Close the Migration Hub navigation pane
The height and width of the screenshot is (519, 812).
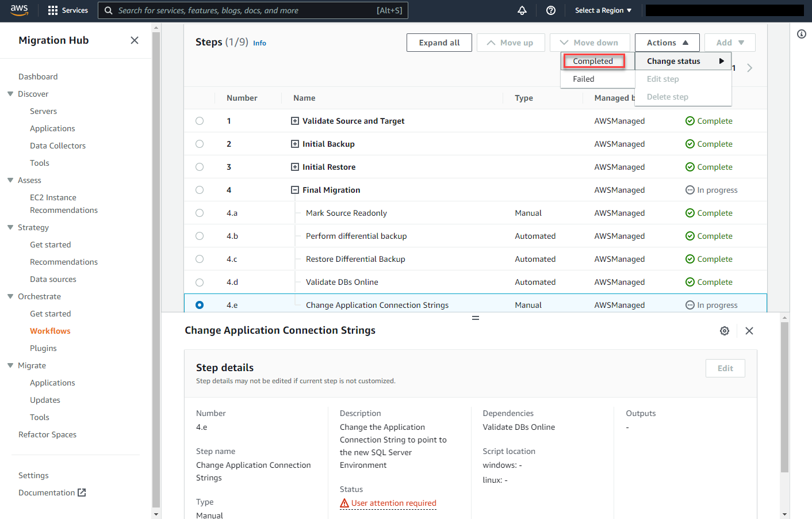point(135,40)
